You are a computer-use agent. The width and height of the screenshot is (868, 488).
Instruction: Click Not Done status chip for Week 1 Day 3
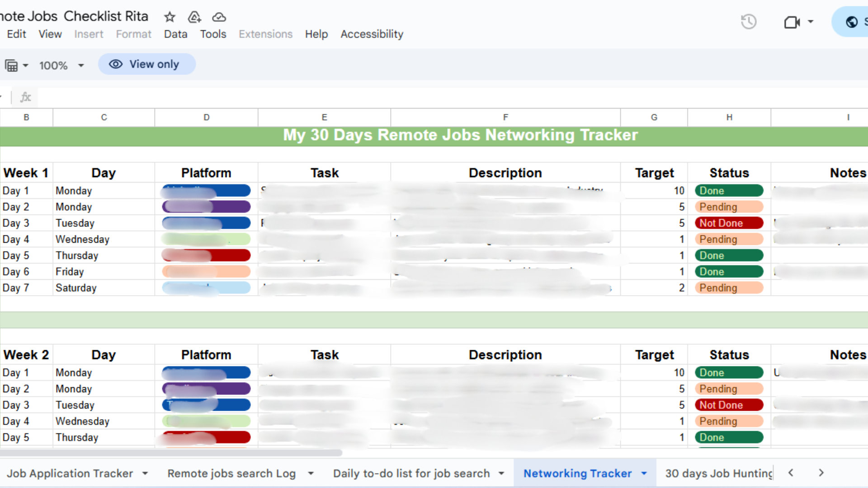coord(729,223)
